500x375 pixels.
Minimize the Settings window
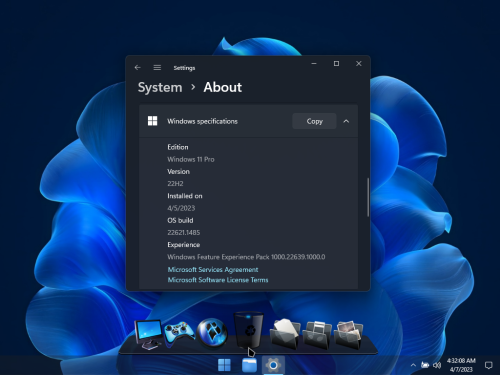(314, 63)
